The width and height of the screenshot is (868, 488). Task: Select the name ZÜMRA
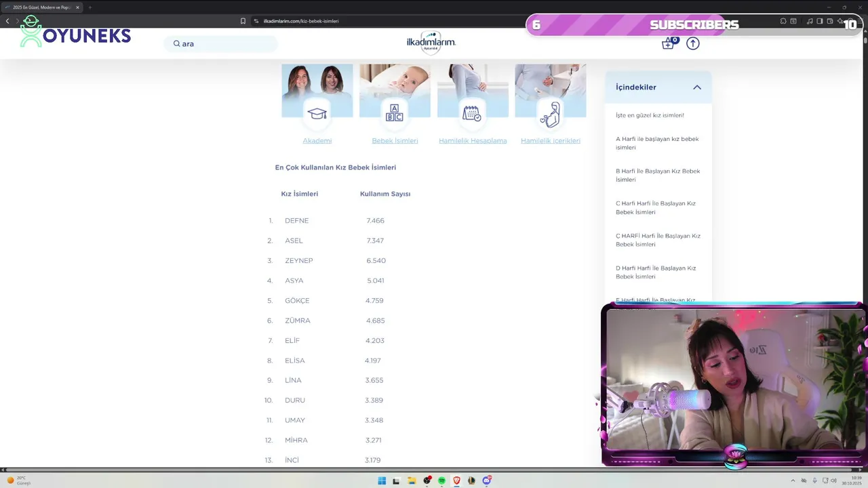tap(298, 321)
